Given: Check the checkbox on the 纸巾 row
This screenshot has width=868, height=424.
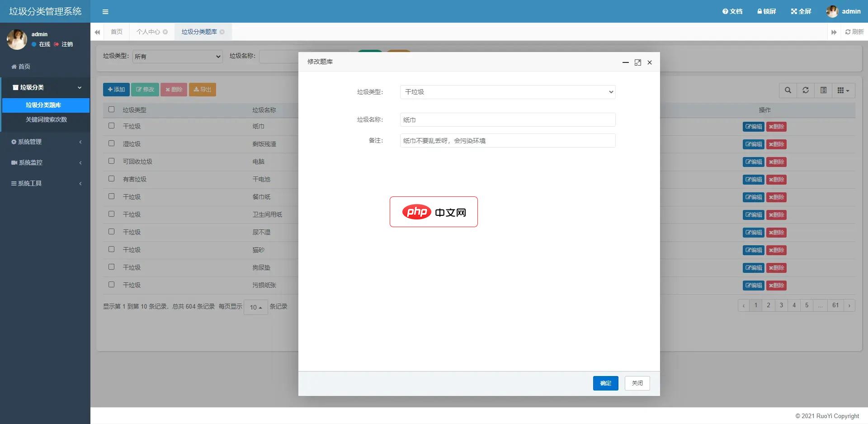Looking at the screenshot, I should (111, 126).
